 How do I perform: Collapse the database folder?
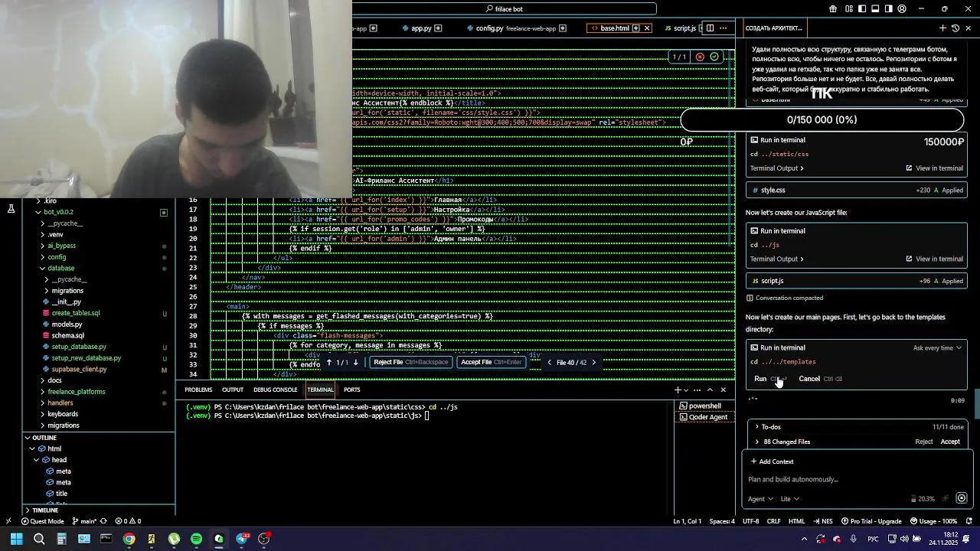pos(60,269)
